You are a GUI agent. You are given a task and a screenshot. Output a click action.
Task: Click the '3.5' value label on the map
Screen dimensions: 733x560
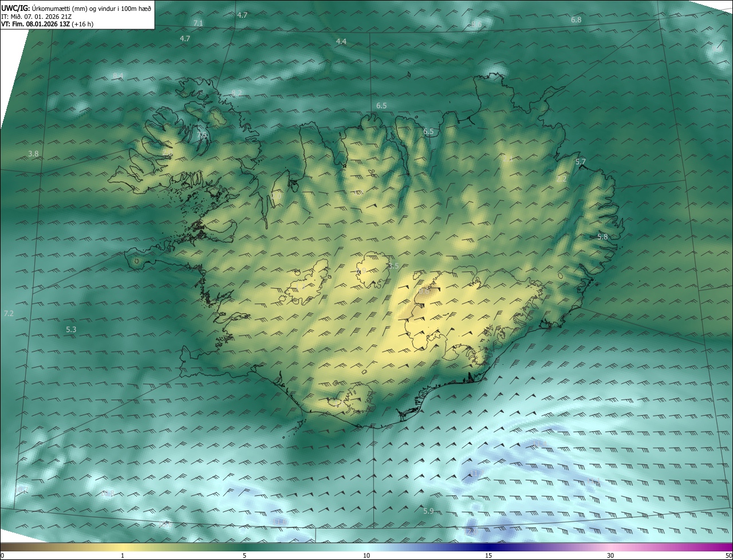393,266
